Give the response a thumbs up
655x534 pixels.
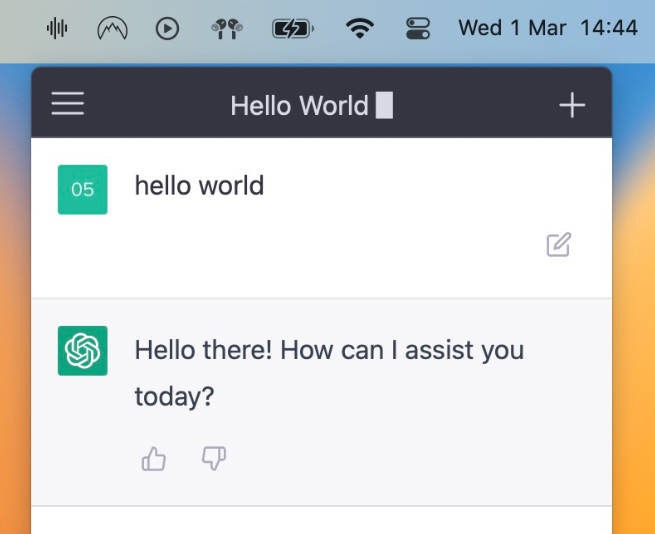coord(153,459)
